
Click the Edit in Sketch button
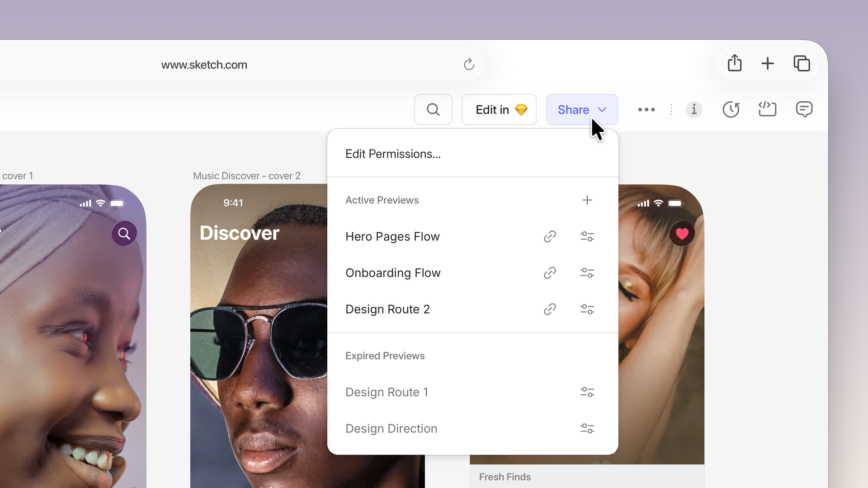[499, 109]
